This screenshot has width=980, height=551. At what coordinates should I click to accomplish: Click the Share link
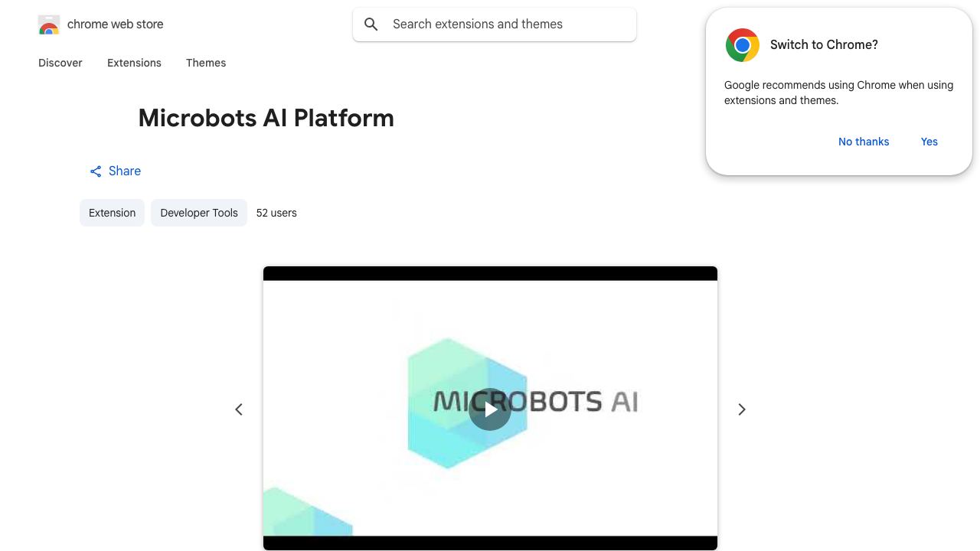[x=116, y=171]
